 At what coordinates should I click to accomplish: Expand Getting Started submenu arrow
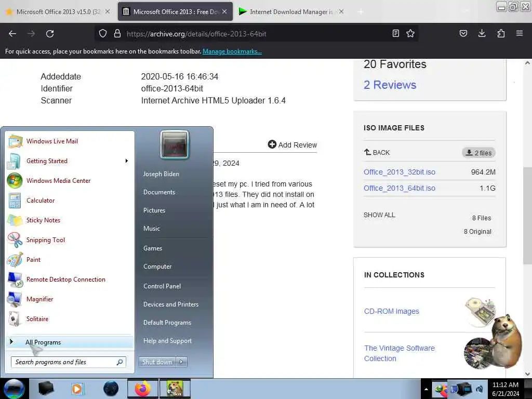click(127, 161)
